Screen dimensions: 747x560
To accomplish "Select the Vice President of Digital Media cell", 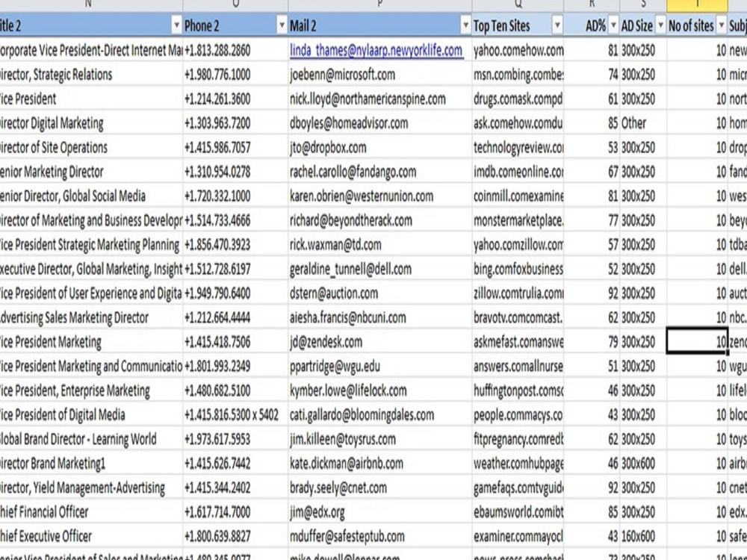I will pos(91,414).
